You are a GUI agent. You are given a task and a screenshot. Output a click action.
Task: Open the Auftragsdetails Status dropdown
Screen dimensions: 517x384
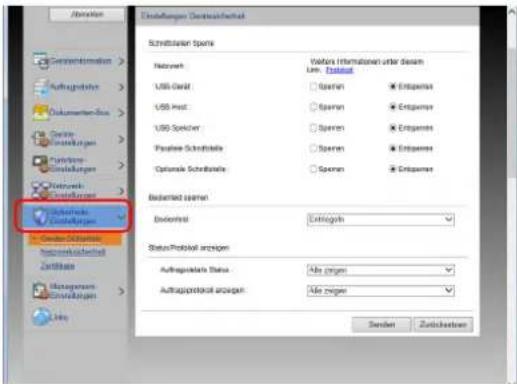pyautogui.click(x=380, y=270)
